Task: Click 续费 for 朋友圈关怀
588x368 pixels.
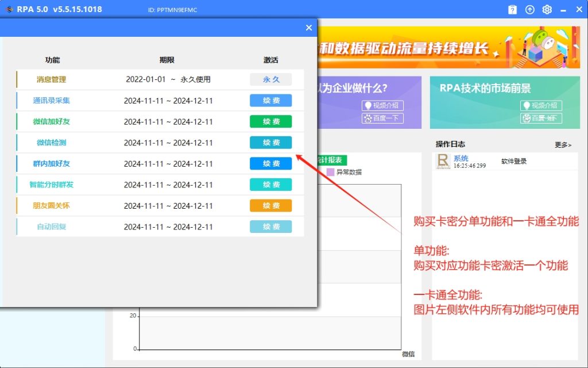Action: 270,205
